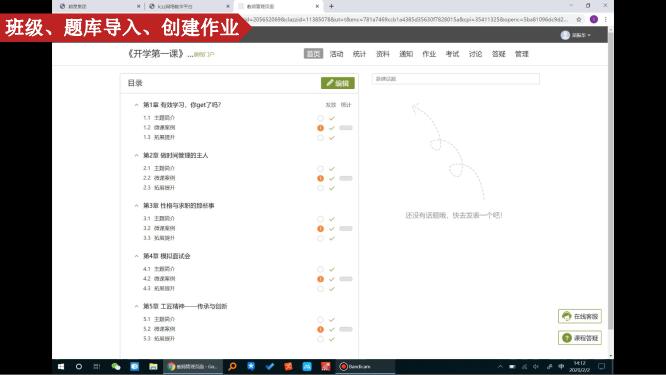Switch to the 统计 tab
This screenshot has height=375, width=666.
pyautogui.click(x=359, y=54)
